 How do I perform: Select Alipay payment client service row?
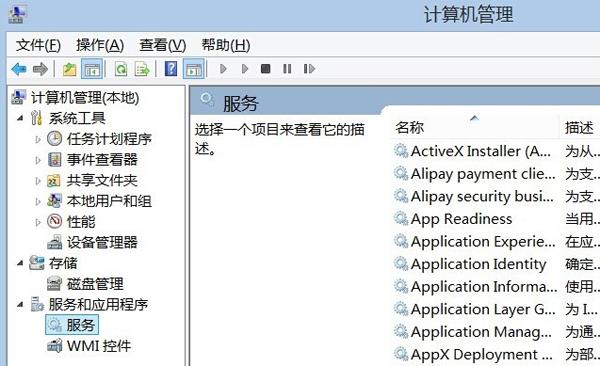(x=496, y=173)
